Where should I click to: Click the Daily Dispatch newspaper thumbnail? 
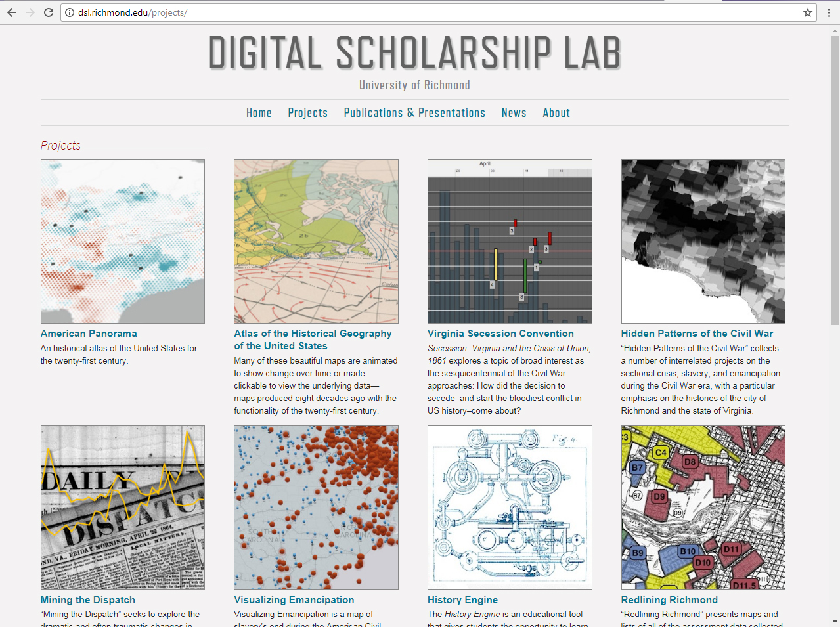click(x=123, y=508)
